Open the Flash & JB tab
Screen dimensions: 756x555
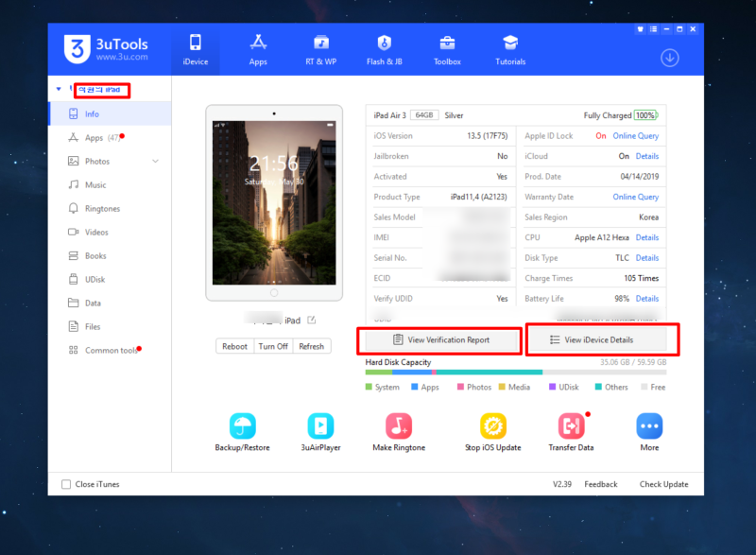[x=384, y=49]
